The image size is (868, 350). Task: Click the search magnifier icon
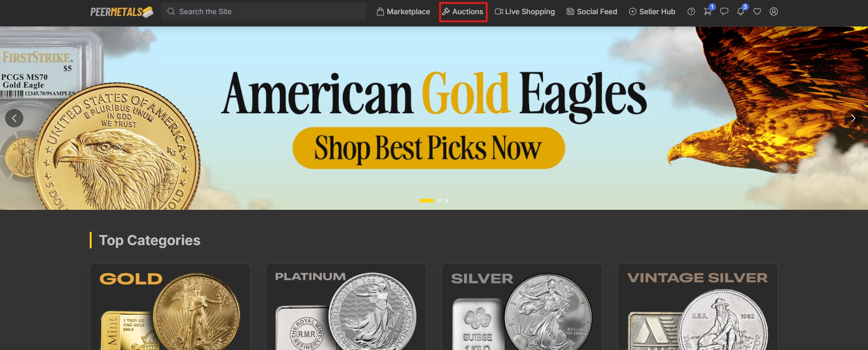pyautogui.click(x=171, y=11)
